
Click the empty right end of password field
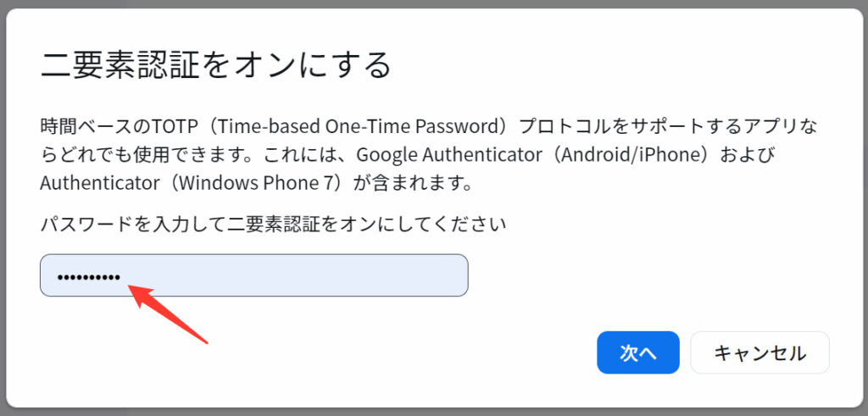(x=424, y=275)
